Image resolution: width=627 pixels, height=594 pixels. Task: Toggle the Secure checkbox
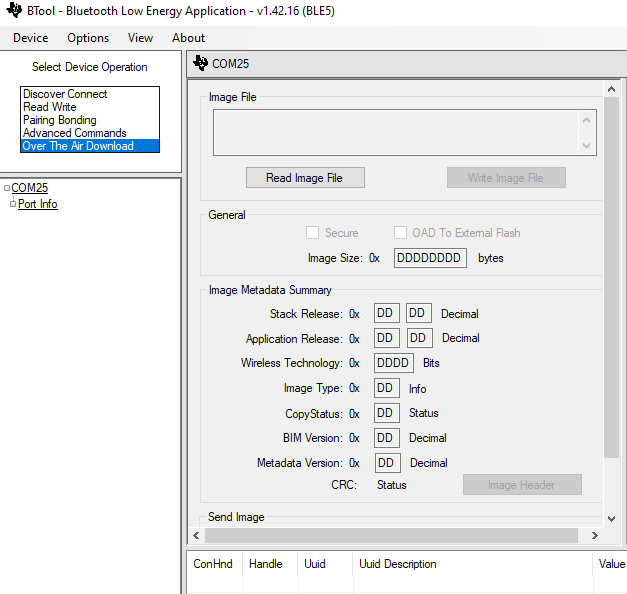click(x=312, y=233)
